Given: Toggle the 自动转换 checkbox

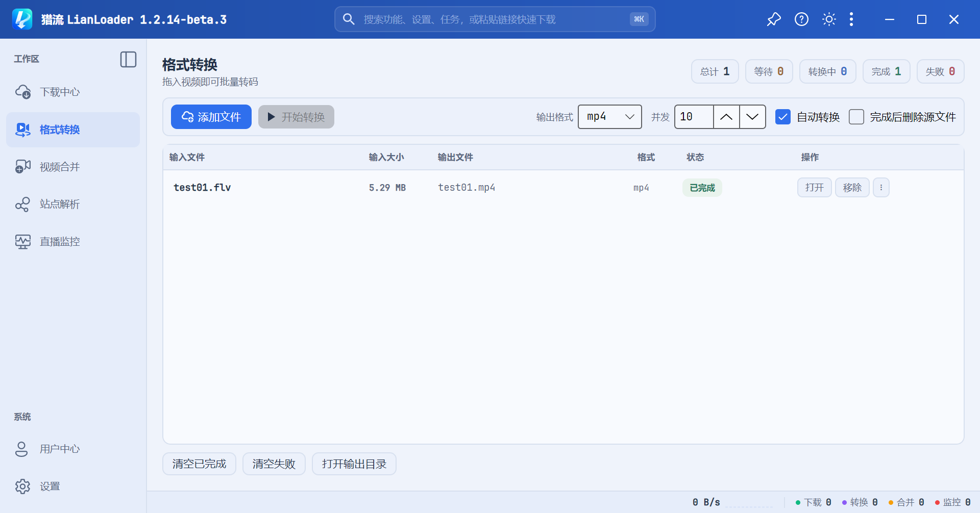Looking at the screenshot, I should [x=783, y=117].
